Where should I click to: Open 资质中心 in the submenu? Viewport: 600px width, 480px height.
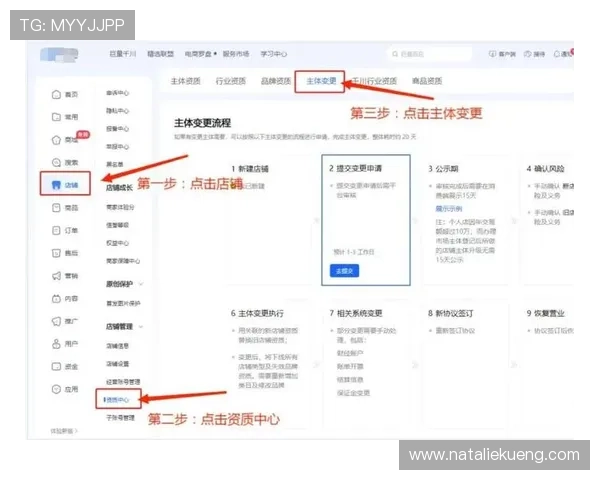pyautogui.click(x=117, y=400)
